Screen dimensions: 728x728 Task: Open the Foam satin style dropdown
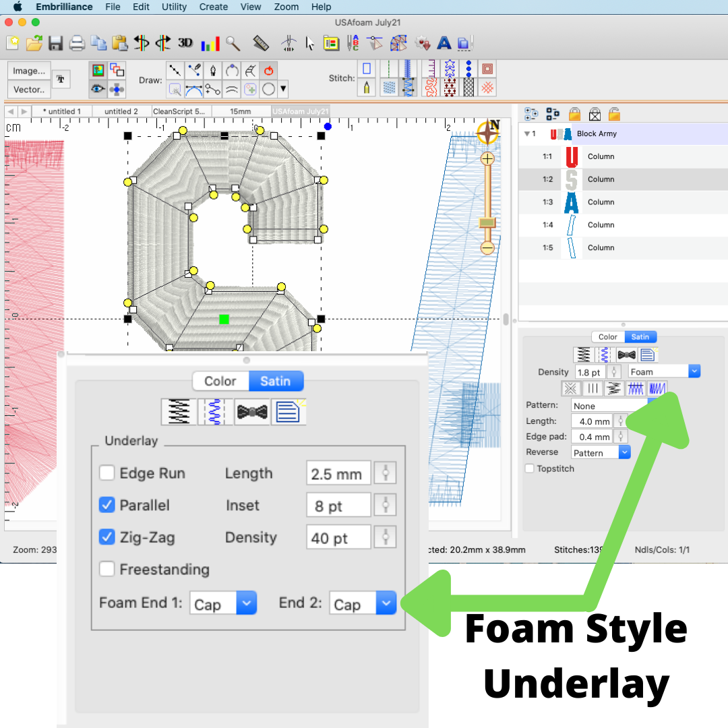coord(664,372)
